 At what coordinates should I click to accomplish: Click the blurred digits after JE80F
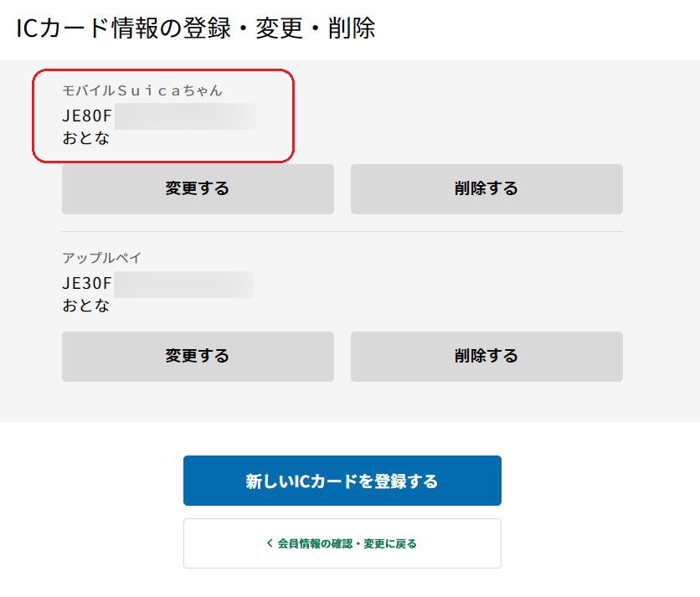[x=185, y=116]
